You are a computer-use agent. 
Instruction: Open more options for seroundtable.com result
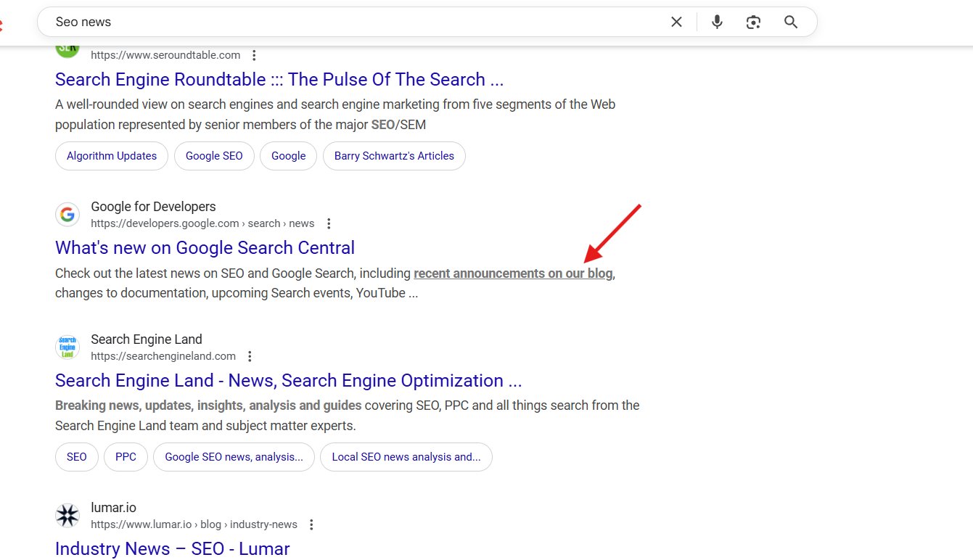point(254,55)
